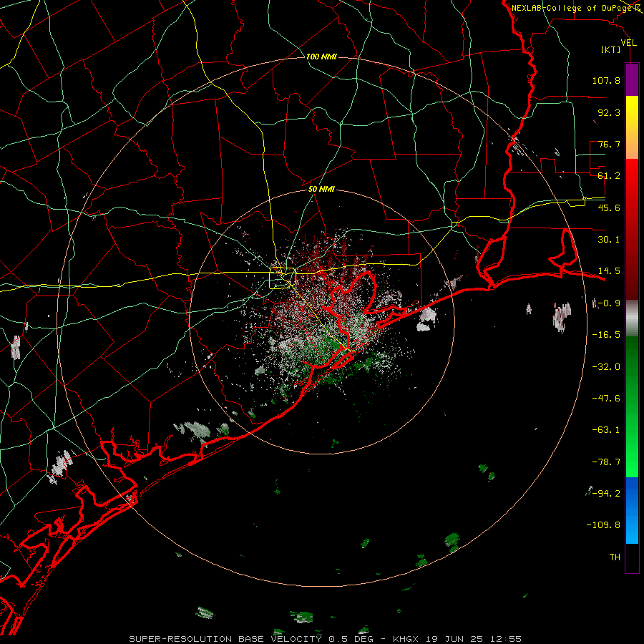Click the -47.6 velocity scale value

606,399
